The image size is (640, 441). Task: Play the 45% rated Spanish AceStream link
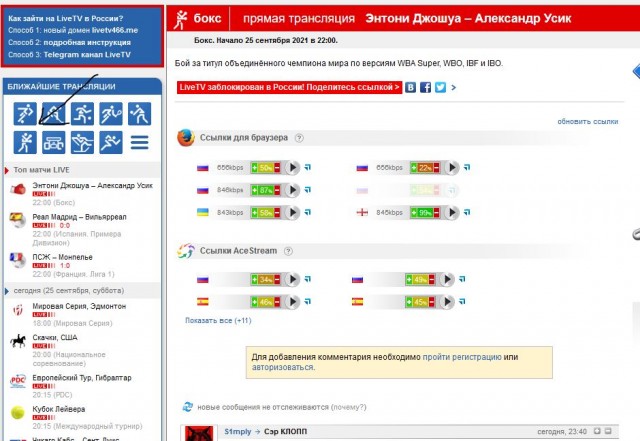click(x=447, y=302)
